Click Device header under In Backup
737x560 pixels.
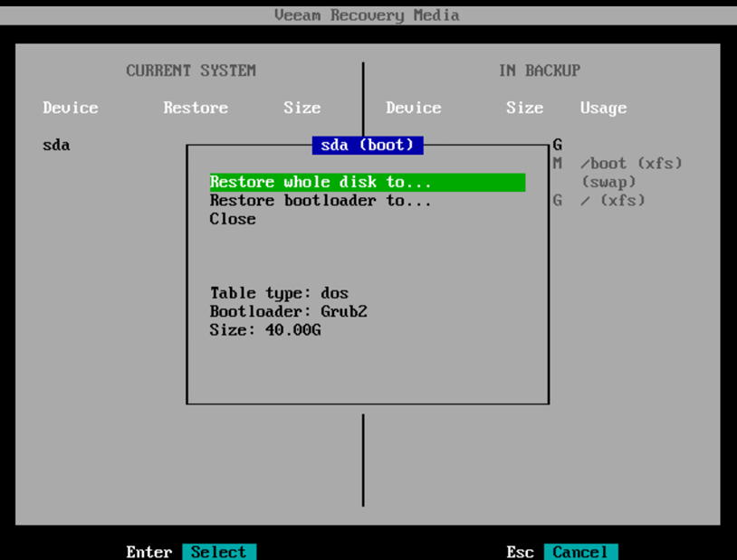(413, 108)
